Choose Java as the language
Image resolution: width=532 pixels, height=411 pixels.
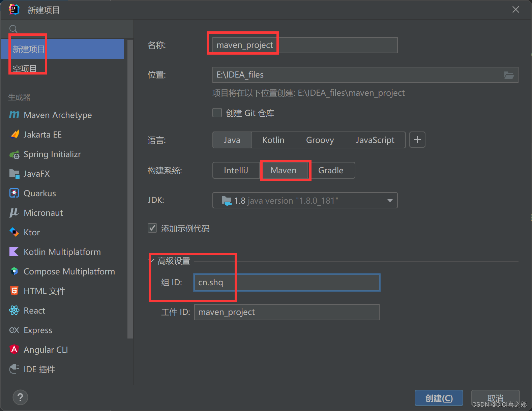(232, 140)
